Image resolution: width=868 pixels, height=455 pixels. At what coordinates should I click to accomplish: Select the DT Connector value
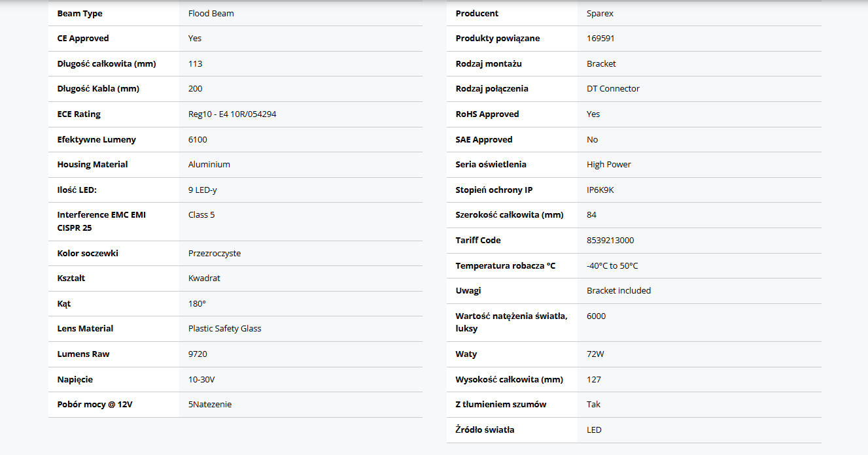pos(613,89)
